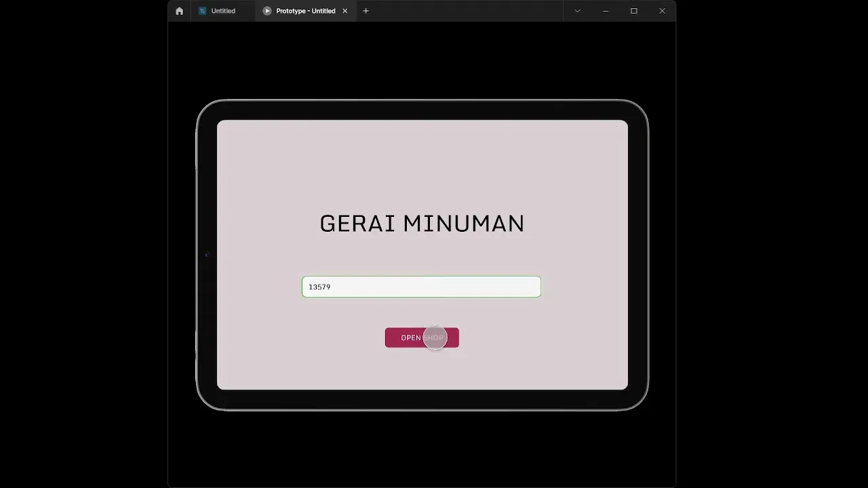
Task: Maximize the Figma window
Action: 634,11
